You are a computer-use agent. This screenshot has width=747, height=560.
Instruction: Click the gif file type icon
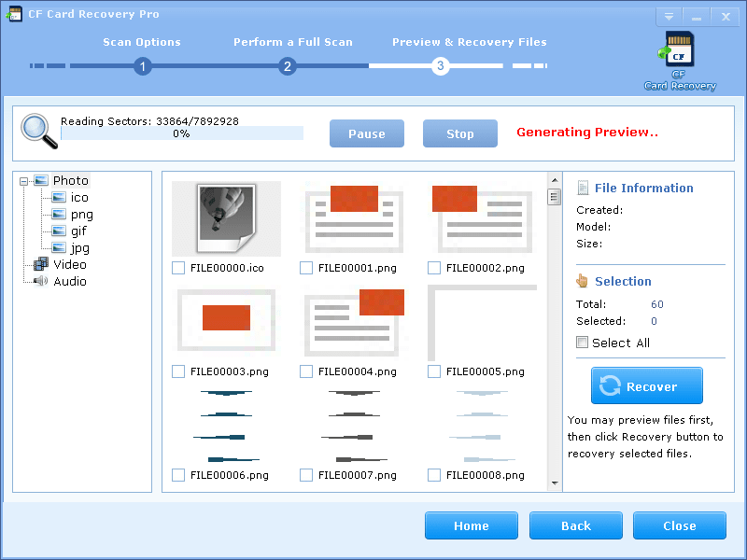tap(59, 231)
